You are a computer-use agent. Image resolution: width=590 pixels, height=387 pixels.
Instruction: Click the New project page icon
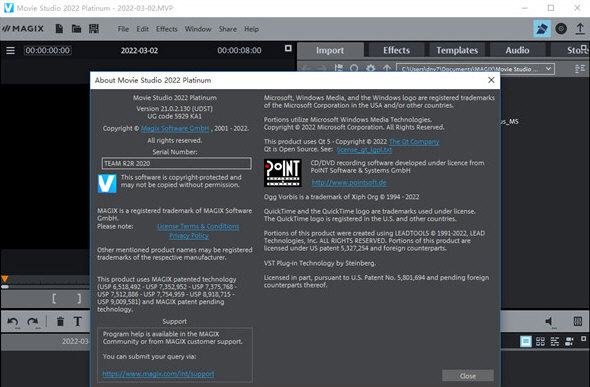(x=59, y=29)
